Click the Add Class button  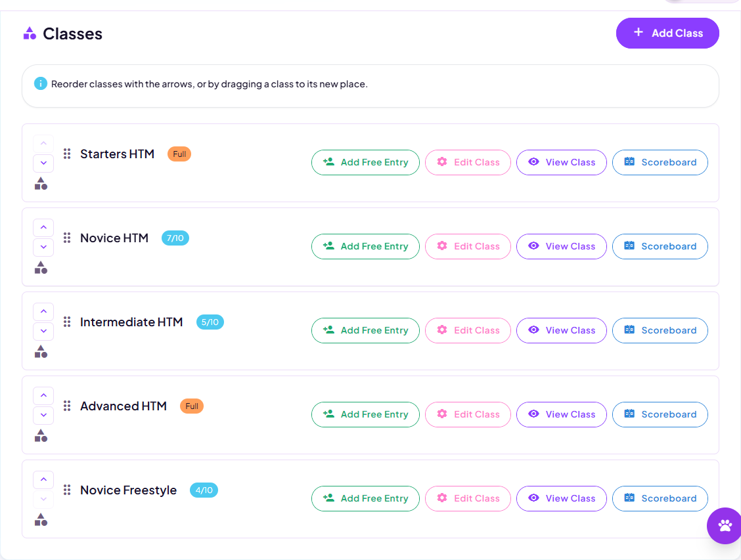point(667,33)
